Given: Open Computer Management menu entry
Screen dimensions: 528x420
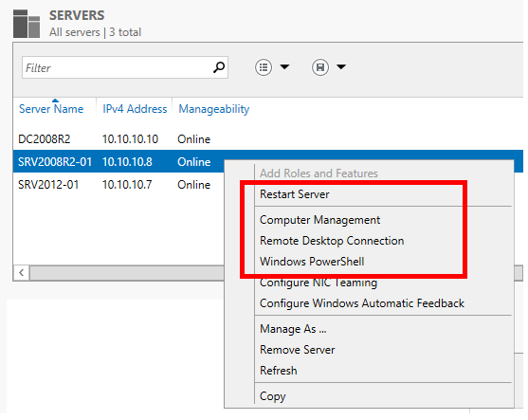Looking at the screenshot, I should 319,220.
